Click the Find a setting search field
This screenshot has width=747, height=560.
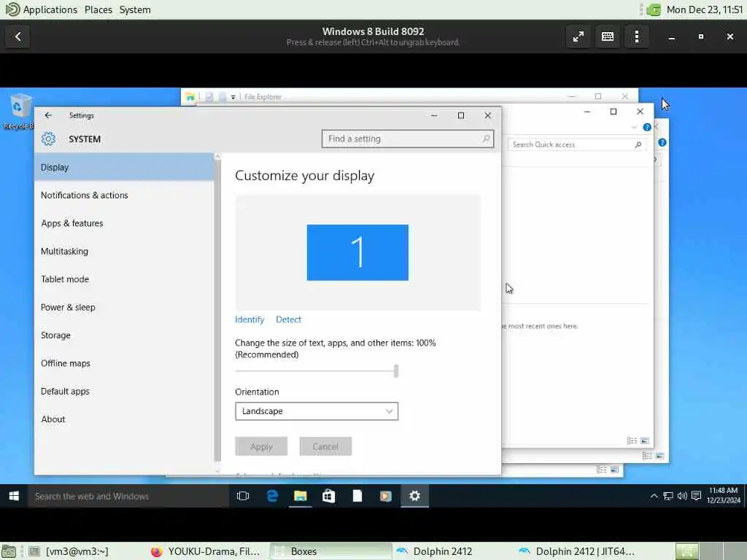tap(407, 139)
